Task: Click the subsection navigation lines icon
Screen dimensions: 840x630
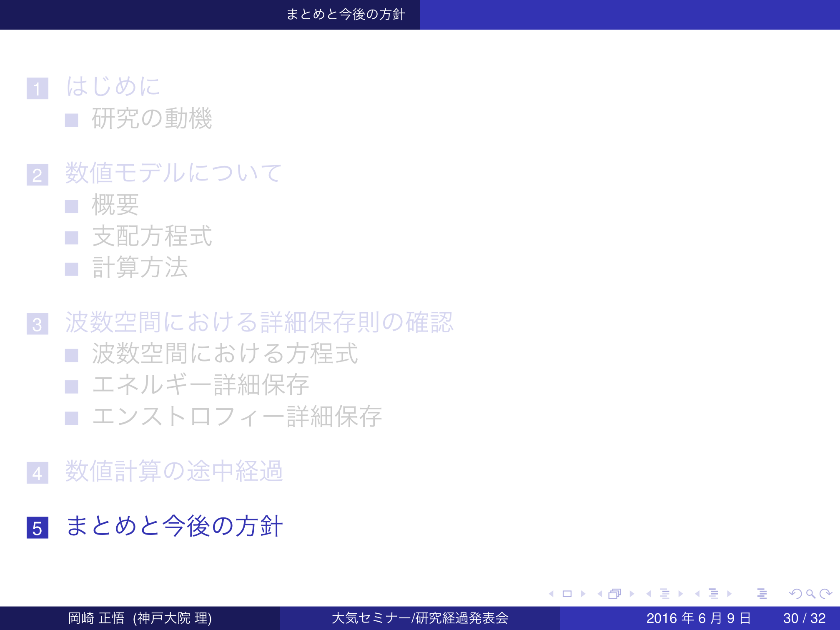Action: click(665, 594)
